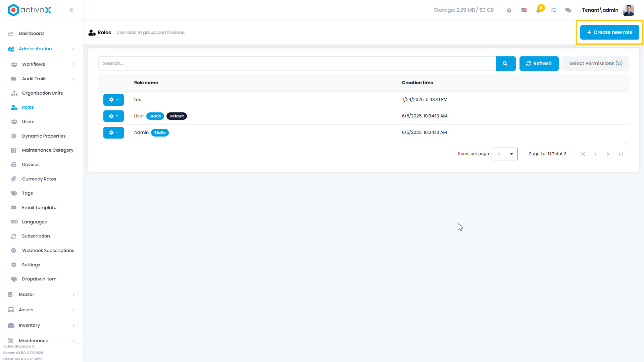Open Maintenance Category page
This screenshot has height=362, width=644.
pos(48,150)
